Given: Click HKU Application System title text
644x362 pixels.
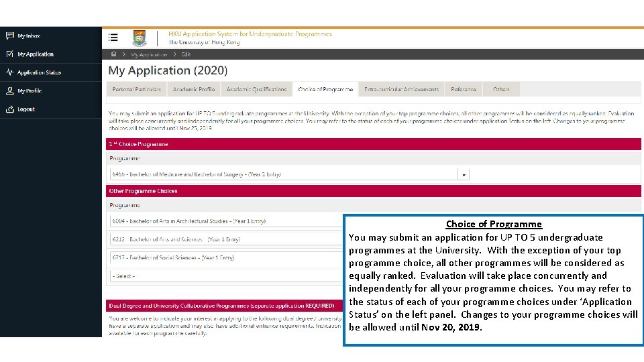Looking at the screenshot, I should click(250, 34).
